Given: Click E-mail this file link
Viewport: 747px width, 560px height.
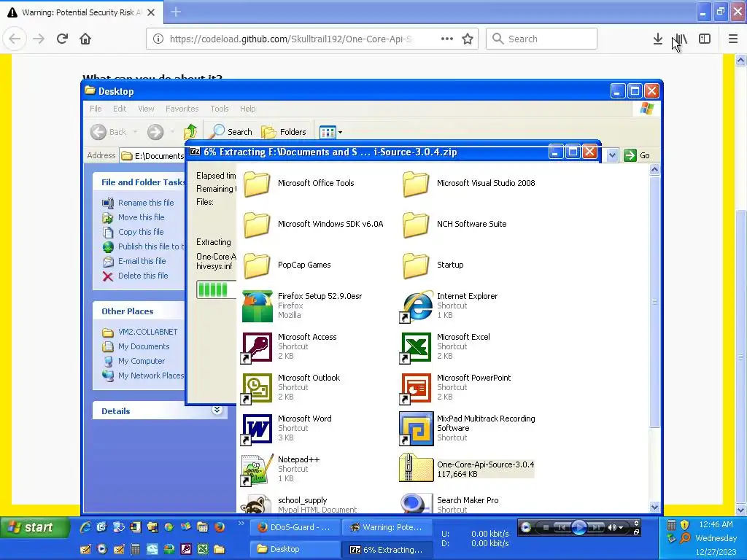Looking at the screenshot, I should point(142,261).
